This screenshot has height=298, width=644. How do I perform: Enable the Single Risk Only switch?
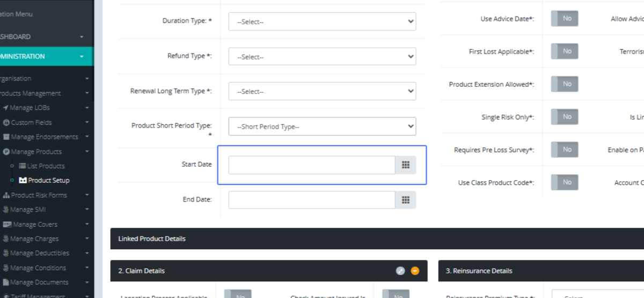tap(564, 117)
